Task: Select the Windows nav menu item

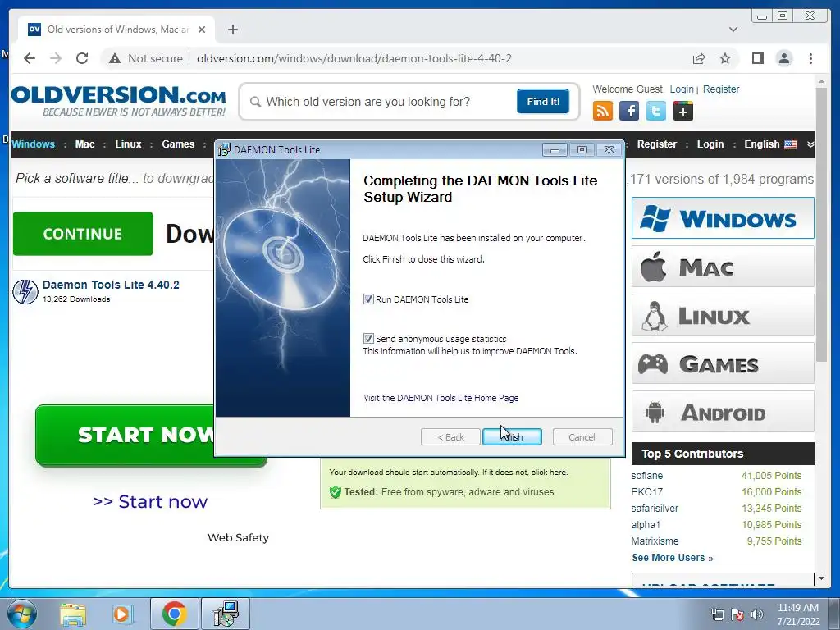Action: click(x=33, y=144)
